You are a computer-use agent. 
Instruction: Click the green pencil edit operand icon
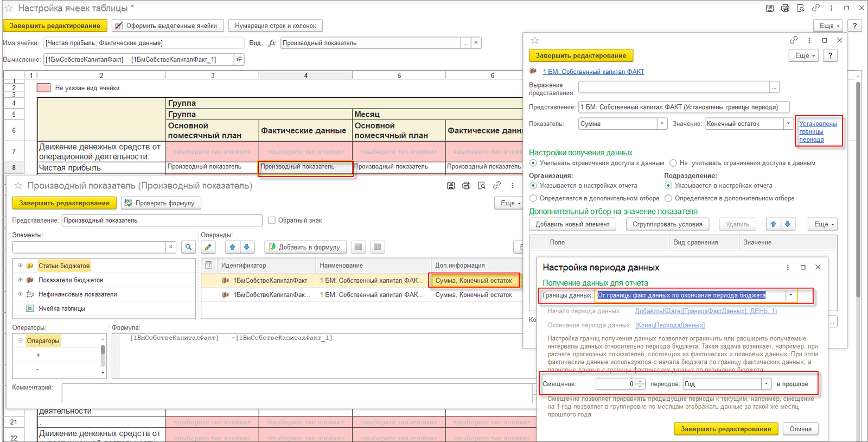(208, 247)
